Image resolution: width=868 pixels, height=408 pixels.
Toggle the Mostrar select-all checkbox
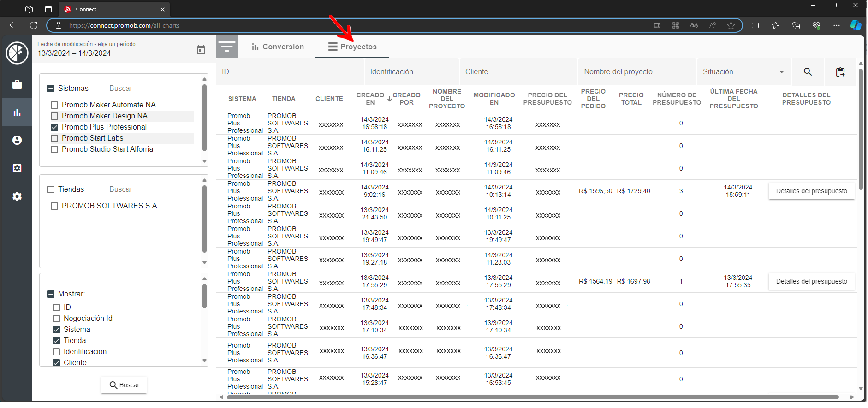[x=51, y=294]
